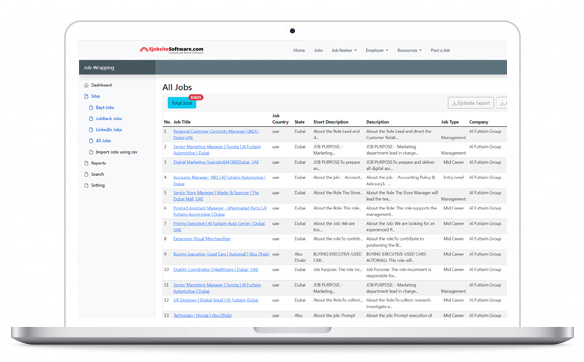The image size is (584, 362).
Task: Click the Description column header
Action: tap(378, 122)
